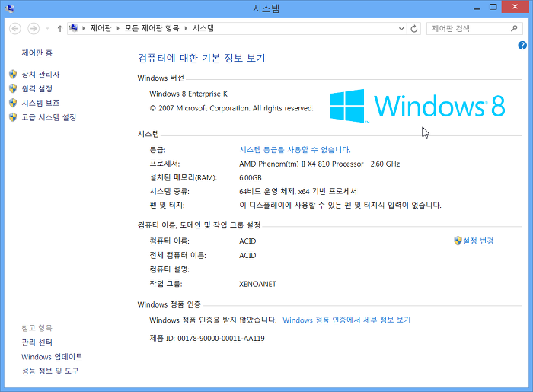Click shield icon beside 원격 설정

[x=13, y=88]
